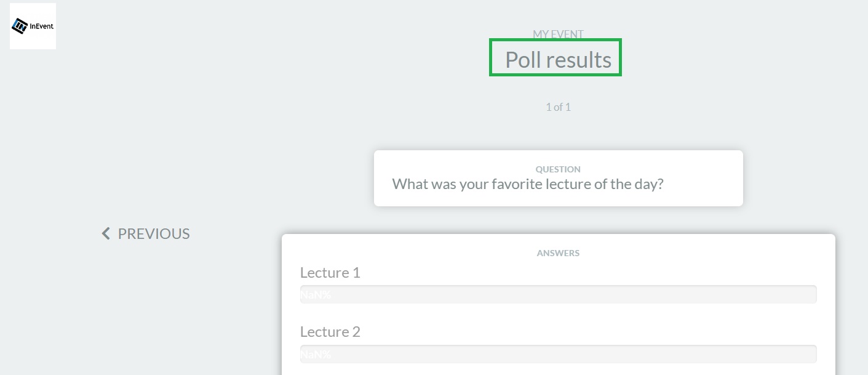Click the Lecture 2 progress bar
The height and width of the screenshot is (375, 868).
[558, 354]
